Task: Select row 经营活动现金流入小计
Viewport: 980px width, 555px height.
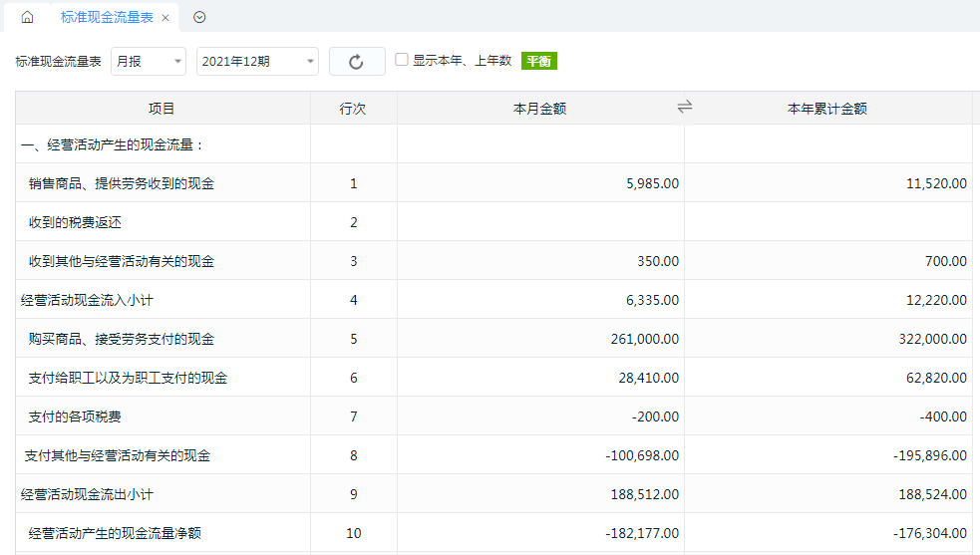Action: (493, 300)
